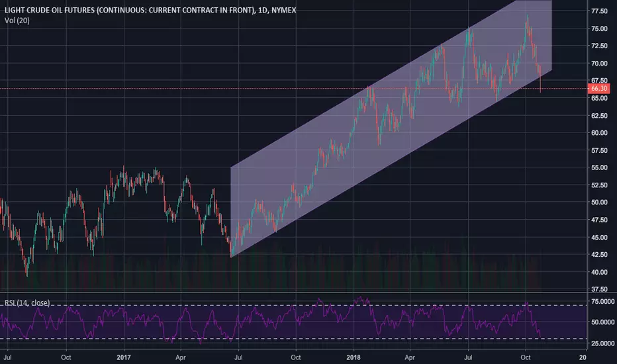Click the 60.00 price axis label
Screen dimensions: 617x364
[x=599, y=132]
